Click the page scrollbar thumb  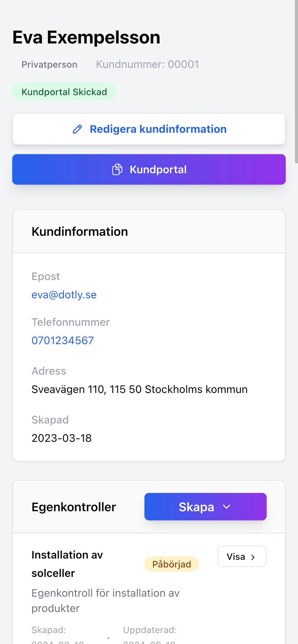tap(296, 81)
